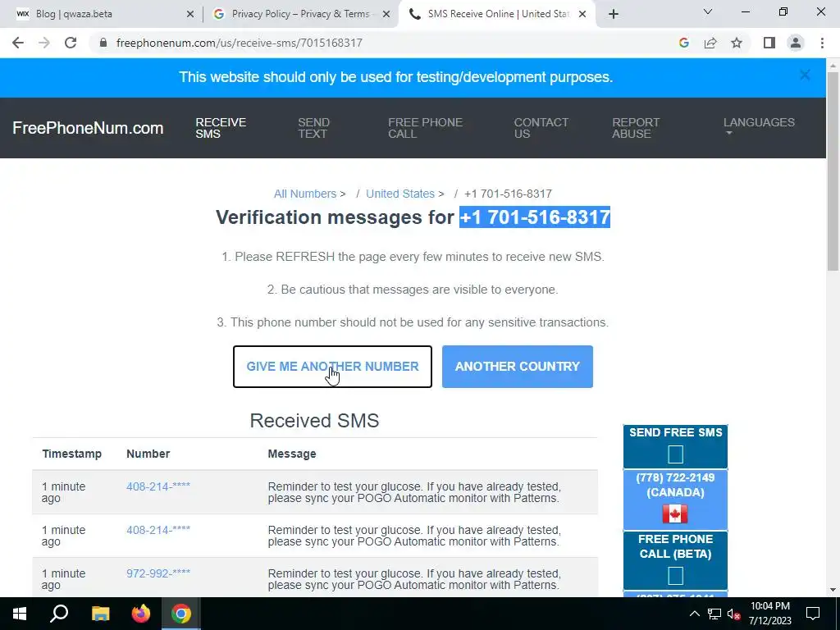Open the Chrome profile menu
This screenshot has width=840, height=630.
point(796,43)
